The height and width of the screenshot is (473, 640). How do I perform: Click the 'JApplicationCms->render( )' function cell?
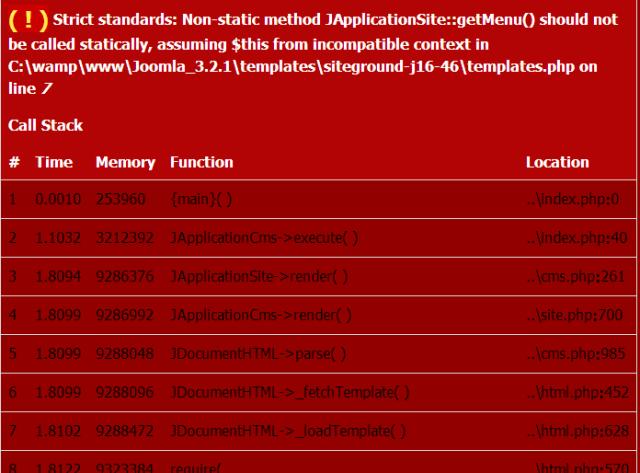coord(261,315)
